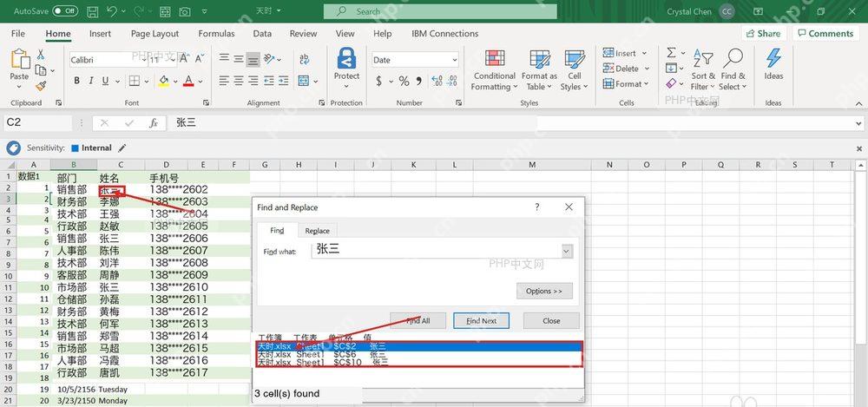Click Increase Font Size icon
868x407 pixels.
pyautogui.click(x=186, y=59)
